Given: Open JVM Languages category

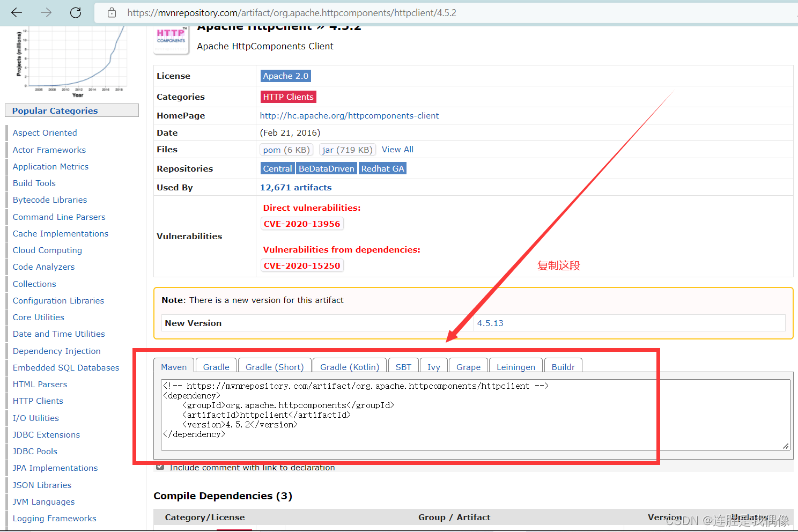Looking at the screenshot, I should tap(44, 502).
